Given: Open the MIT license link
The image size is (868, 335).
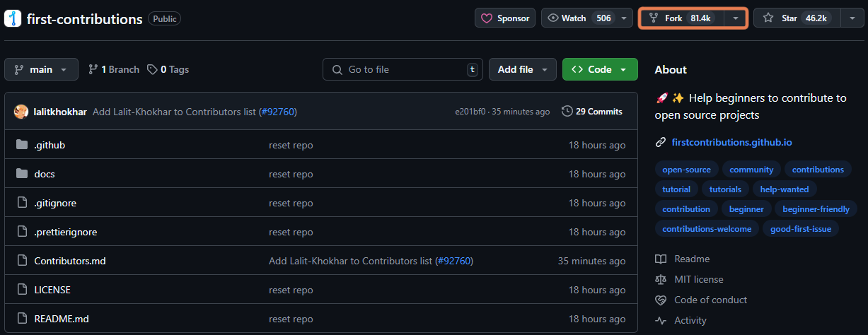Looking at the screenshot, I should (699, 279).
